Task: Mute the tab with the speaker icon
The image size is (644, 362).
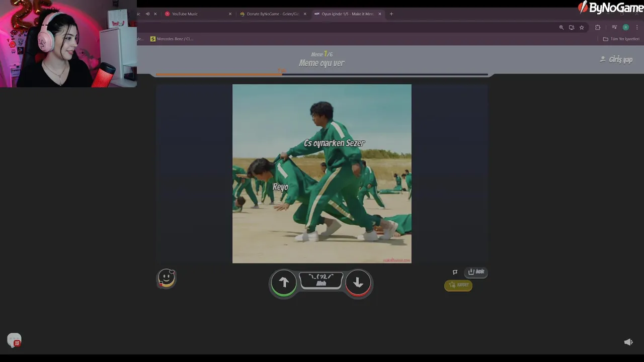Action: point(147,14)
